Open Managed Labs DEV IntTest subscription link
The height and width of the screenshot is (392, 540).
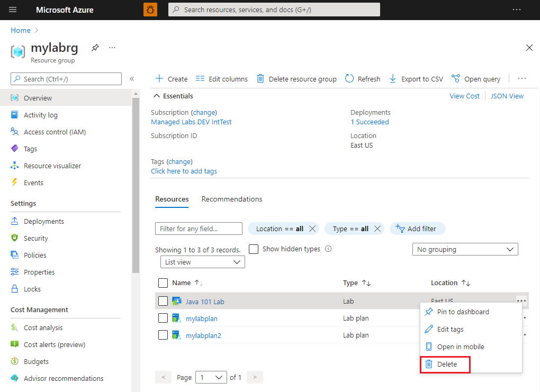[191, 122]
